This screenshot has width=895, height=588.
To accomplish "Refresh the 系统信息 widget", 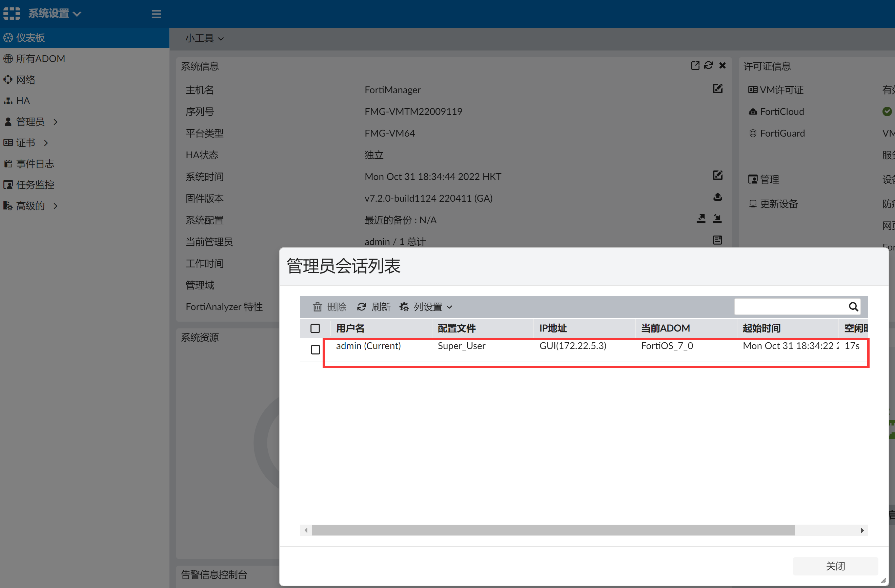I will tap(709, 65).
